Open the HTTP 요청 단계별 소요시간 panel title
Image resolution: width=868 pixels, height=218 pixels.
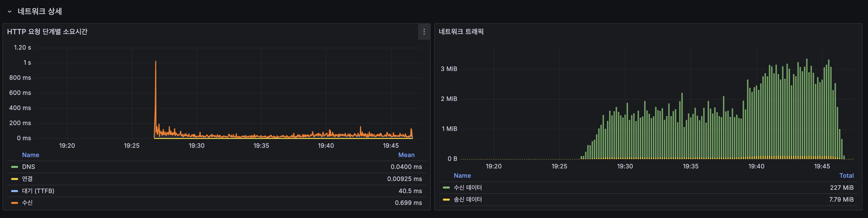click(47, 32)
